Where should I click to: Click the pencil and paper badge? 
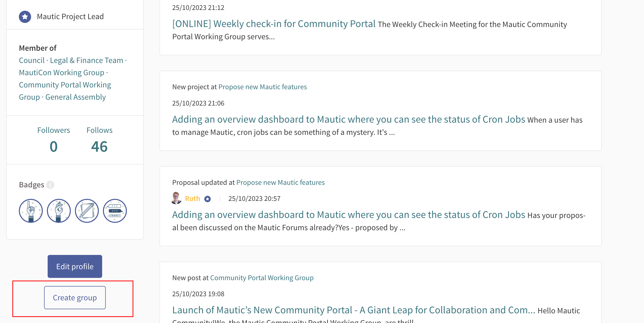tap(87, 211)
